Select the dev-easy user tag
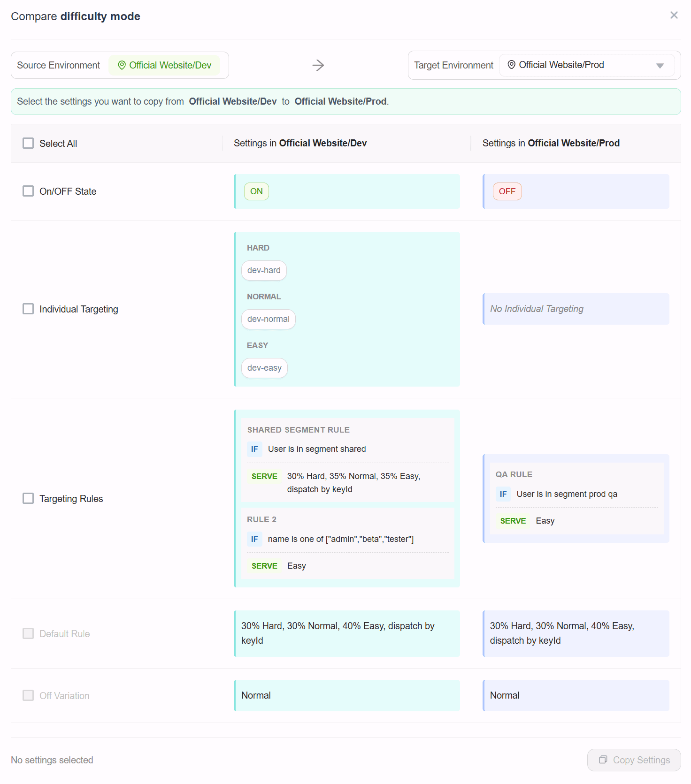The width and height of the screenshot is (691, 784). pyautogui.click(x=264, y=368)
